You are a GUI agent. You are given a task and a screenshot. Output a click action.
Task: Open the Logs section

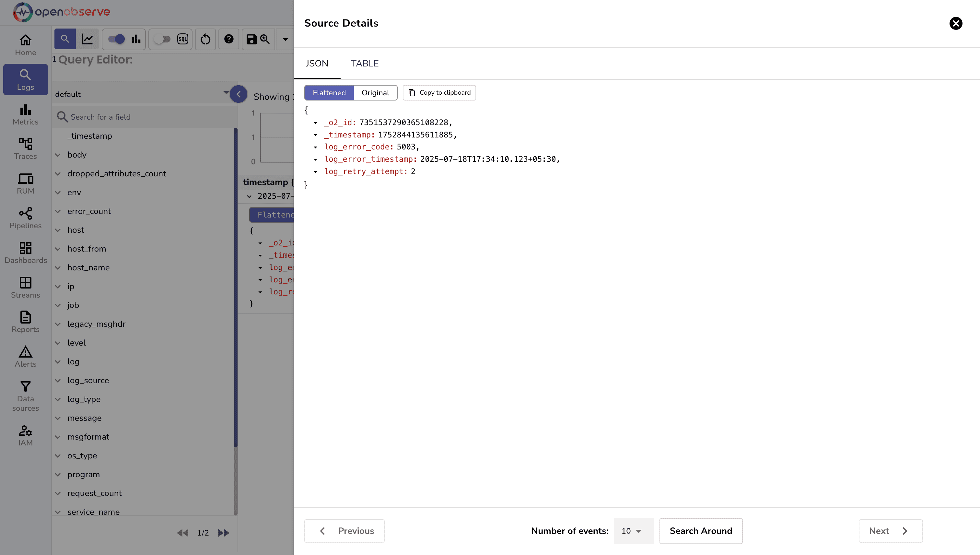coord(25,79)
